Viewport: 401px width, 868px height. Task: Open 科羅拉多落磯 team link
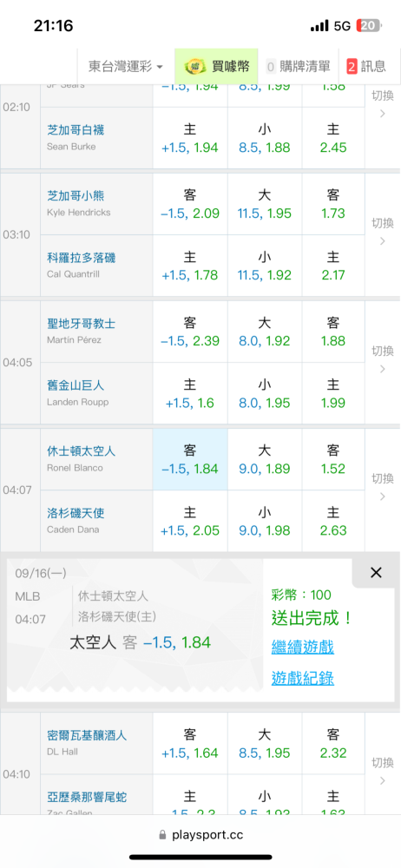(82, 258)
